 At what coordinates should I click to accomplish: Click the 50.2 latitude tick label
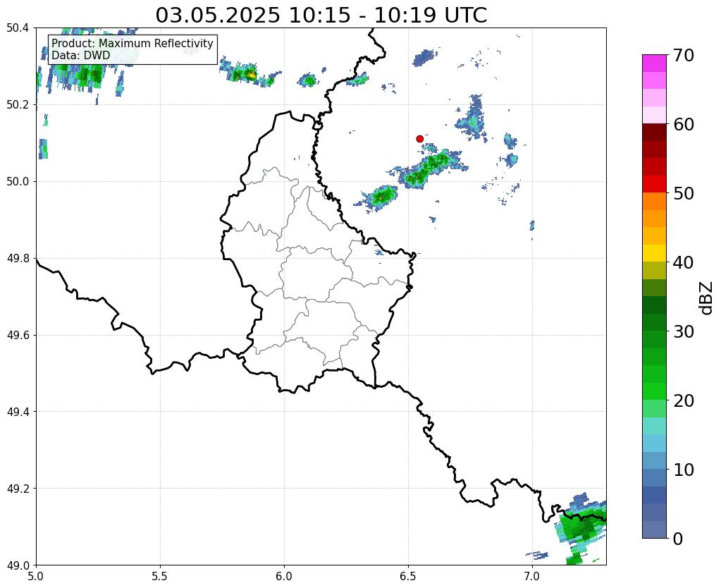click(18, 104)
